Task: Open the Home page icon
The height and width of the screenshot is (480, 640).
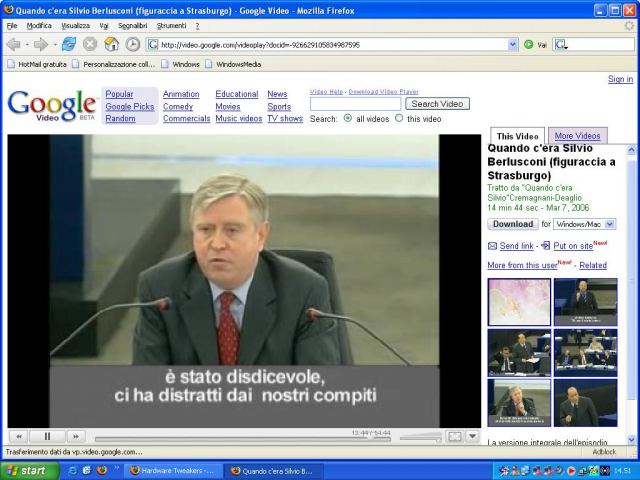Action: click(111, 44)
